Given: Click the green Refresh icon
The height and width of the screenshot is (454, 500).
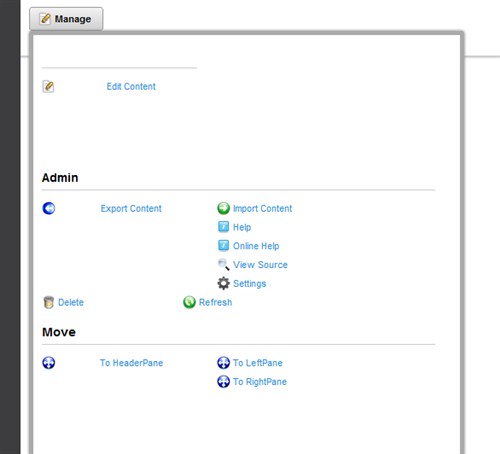Looking at the screenshot, I should (x=189, y=302).
